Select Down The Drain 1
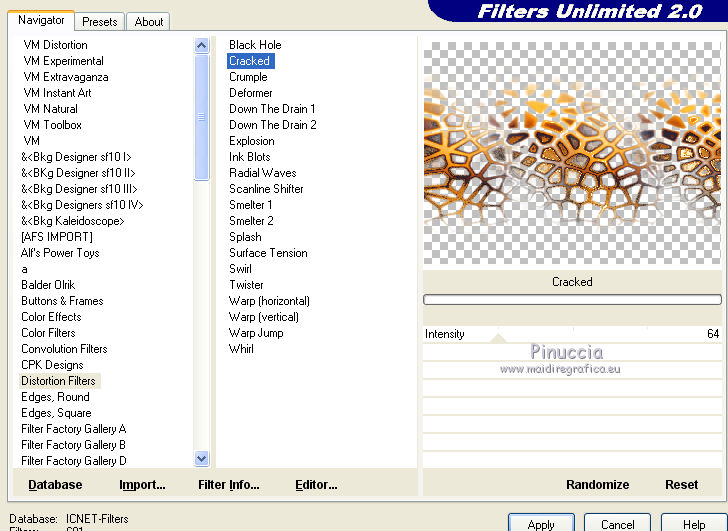The height and width of the screenshot is (531, 728). click(x=272, y=109)
